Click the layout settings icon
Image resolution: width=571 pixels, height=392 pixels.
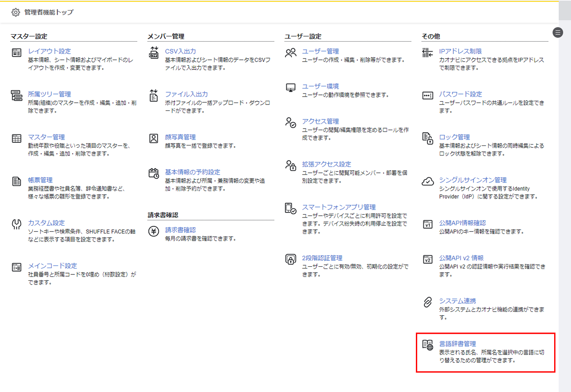coord(16,53)
